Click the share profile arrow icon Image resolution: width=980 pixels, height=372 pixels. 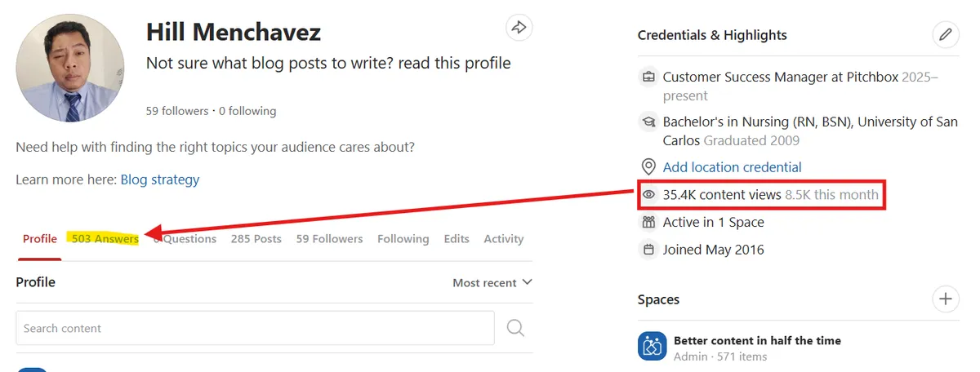pyautogui.click(x=518, y=28)
